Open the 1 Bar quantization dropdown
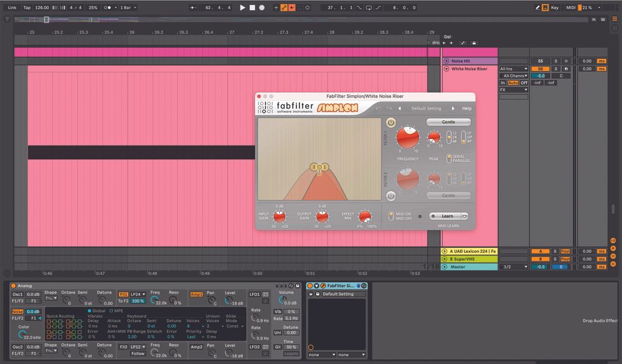 point(128,7)
